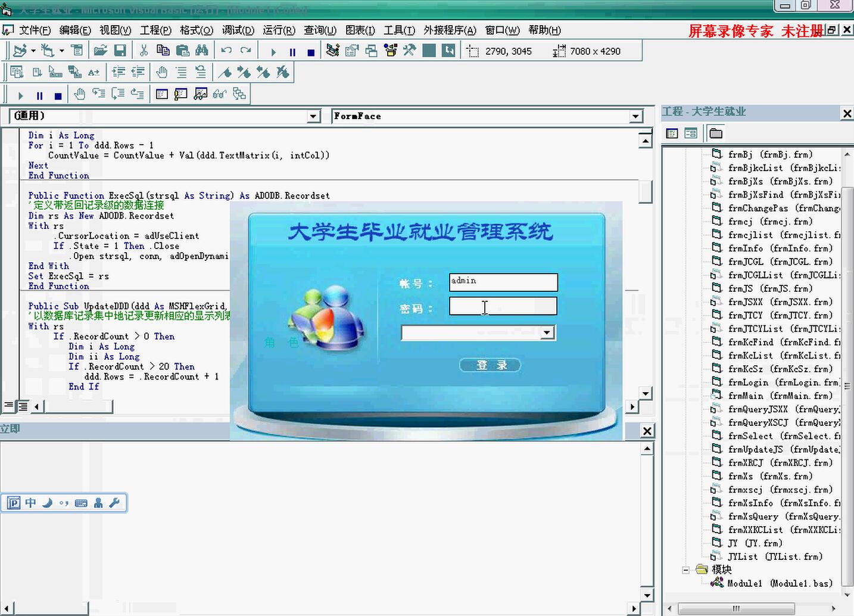Open the Add Project dropdown arrow
The height and width of the screenshot is (616, 854).
(33, 51)
